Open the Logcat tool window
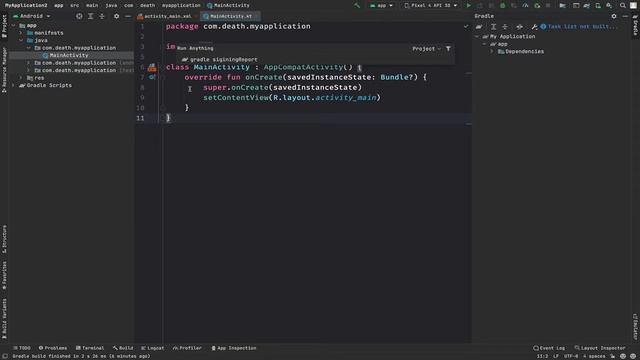 coord(152,348)
